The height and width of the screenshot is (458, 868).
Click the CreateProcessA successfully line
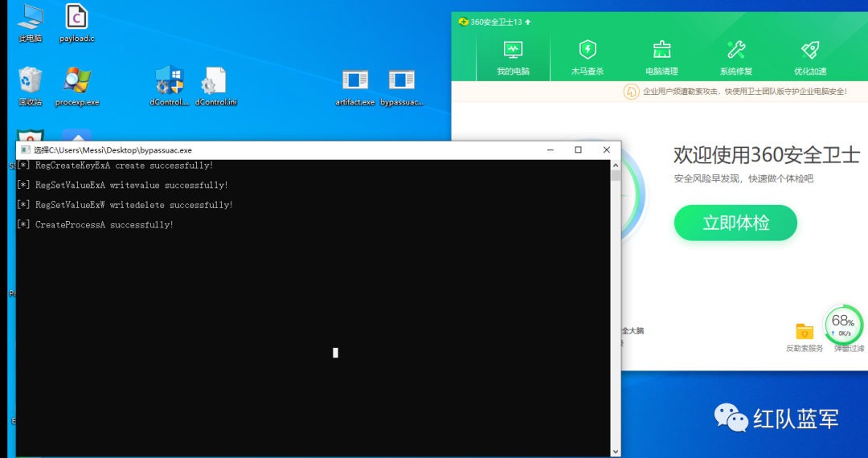coord(95,224)
